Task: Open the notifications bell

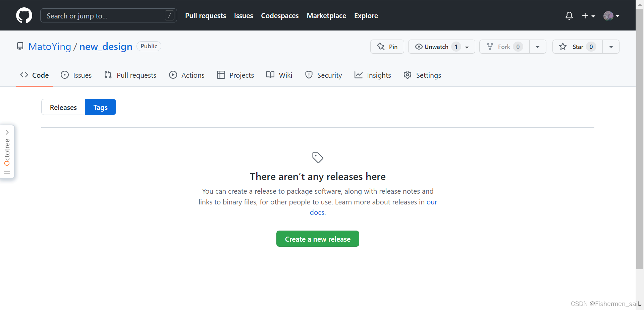Action: 569,16
